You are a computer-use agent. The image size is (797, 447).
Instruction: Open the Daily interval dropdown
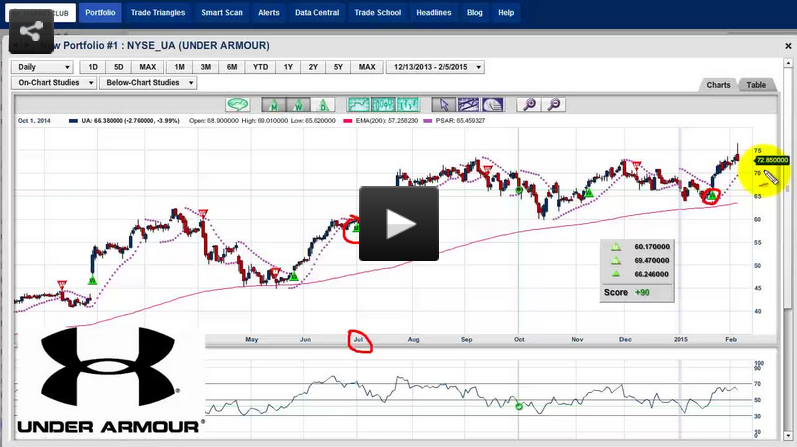click(x=42, y=67)
